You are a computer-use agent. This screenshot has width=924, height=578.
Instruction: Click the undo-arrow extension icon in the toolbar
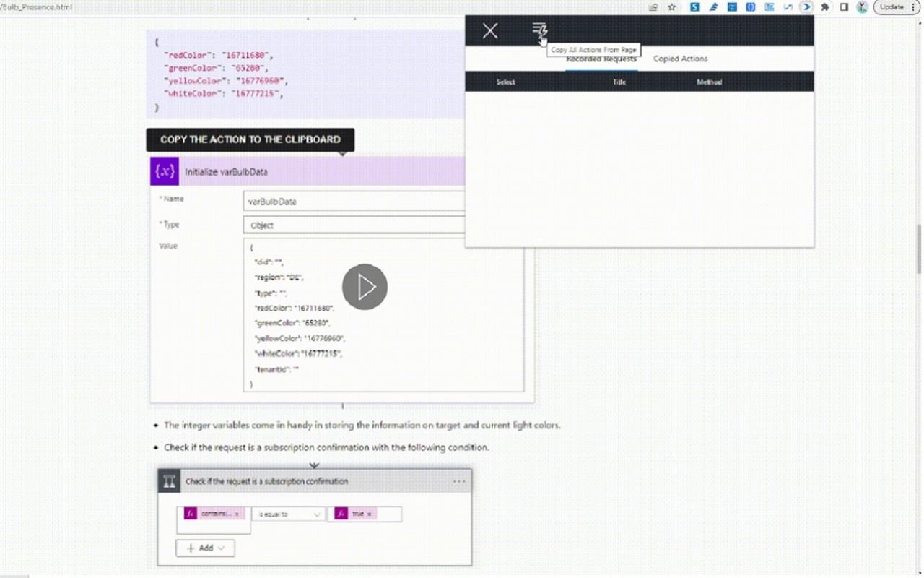(788, 7)
